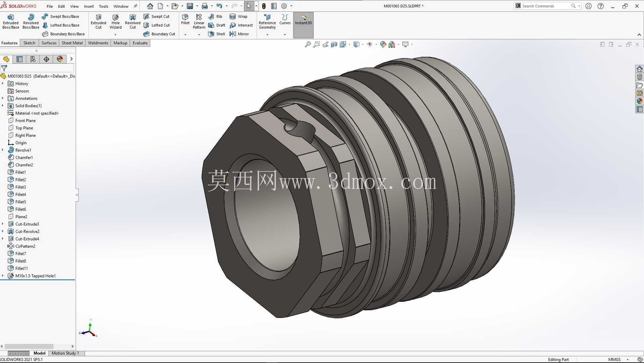Screen dimensions: 644x363
Task: Open the Tools menu
Action: (104, 6)
